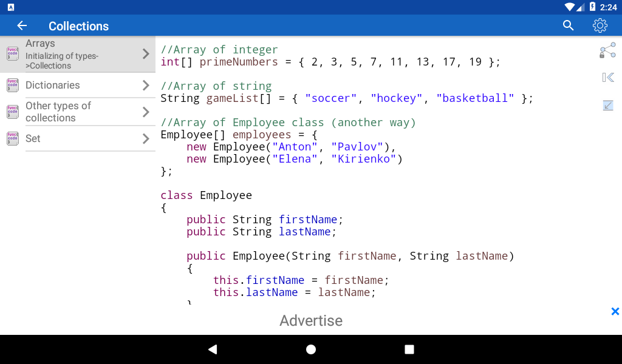Tap the Android recent apps button
The image size is (622, 364).
click(409, 349)
